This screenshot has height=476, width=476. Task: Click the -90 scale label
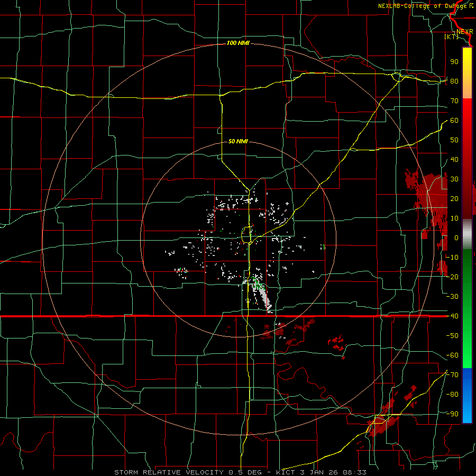click(x=452, y=414)
